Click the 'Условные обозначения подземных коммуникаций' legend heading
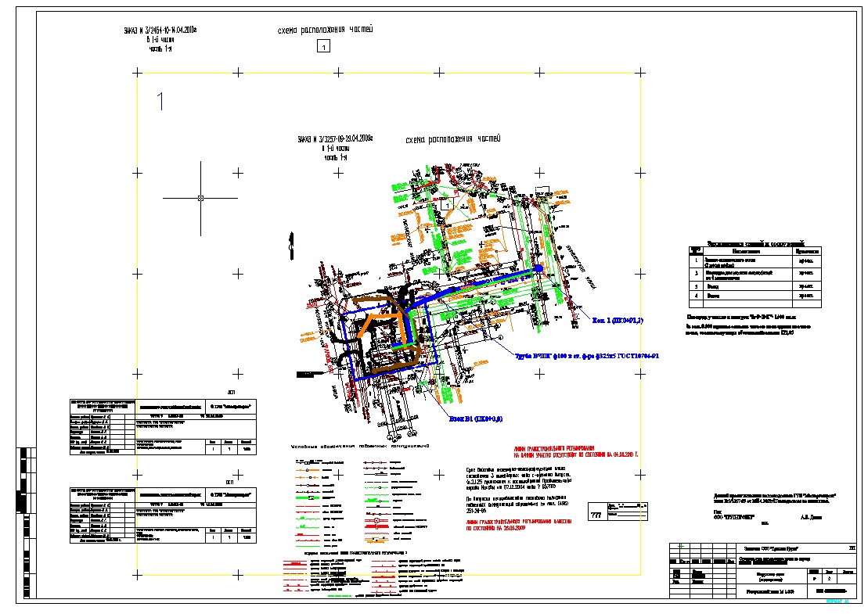The image size is (868, 614). tap(360, 446)
